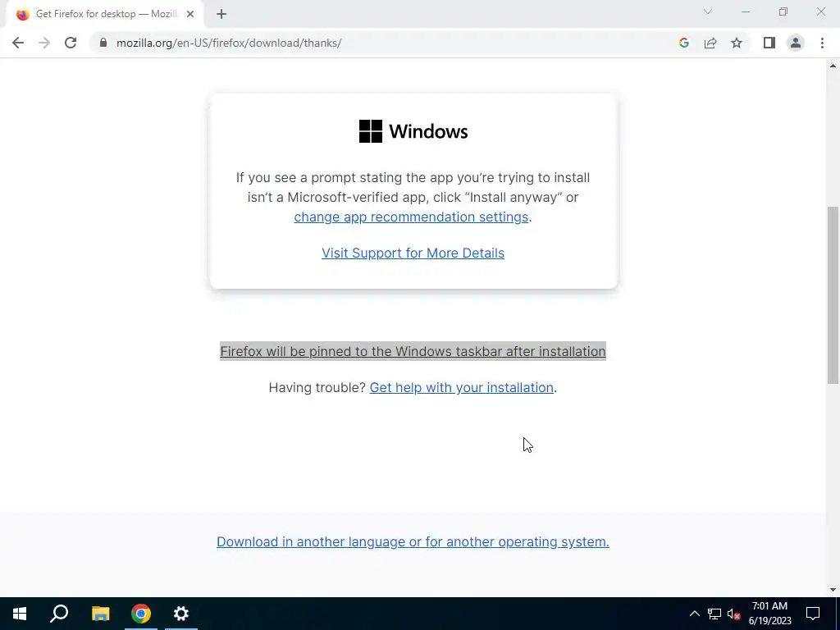Image resolution: width=840 pixels, height=630 pixels.
Task: Open the tab search chevron
Action: pos(708,11)
